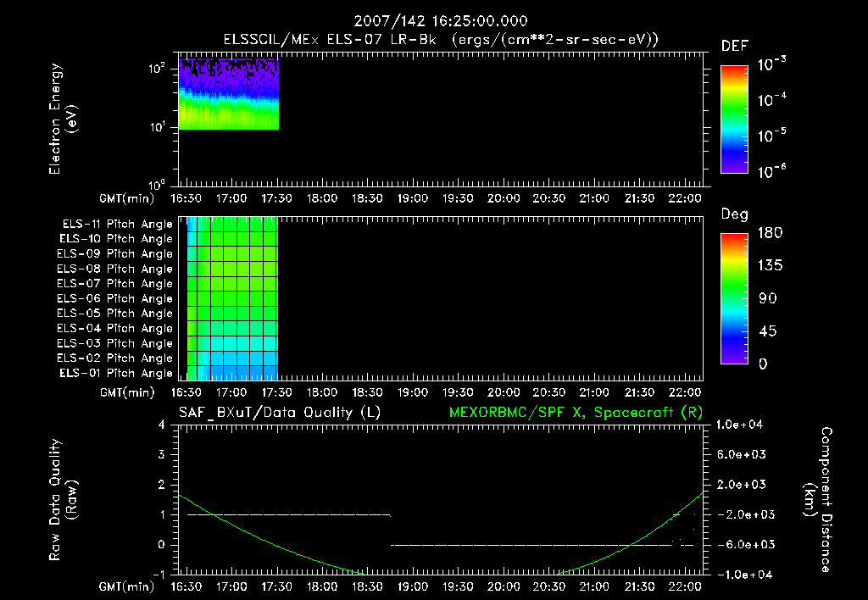Click 'SAF_BXuT/Data Quality (L)' legend text
The width and height of the screenshot is (868, 600).
coord(280,413)
